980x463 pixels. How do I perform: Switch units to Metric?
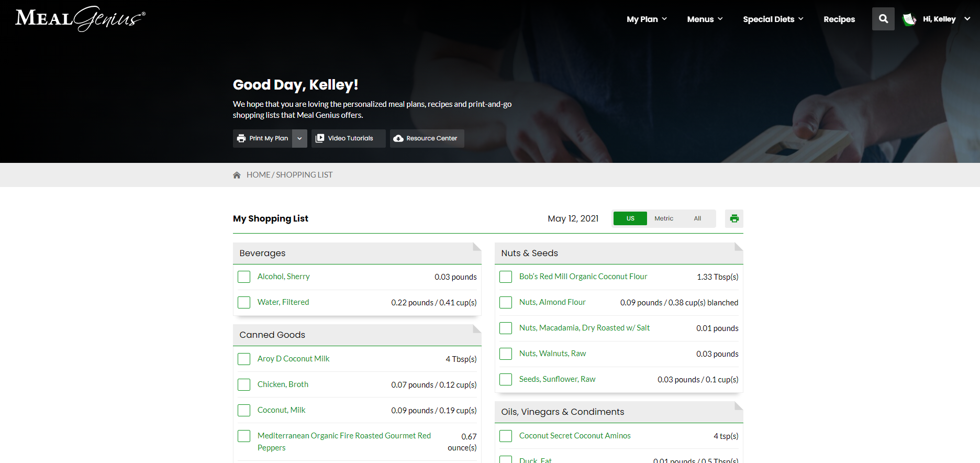pos(664,218)
